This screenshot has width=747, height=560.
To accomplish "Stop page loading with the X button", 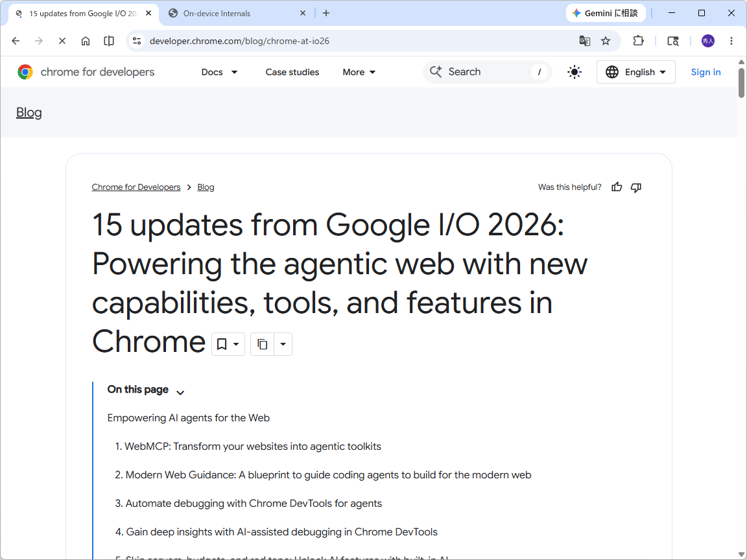I will (x=62, y=41).
